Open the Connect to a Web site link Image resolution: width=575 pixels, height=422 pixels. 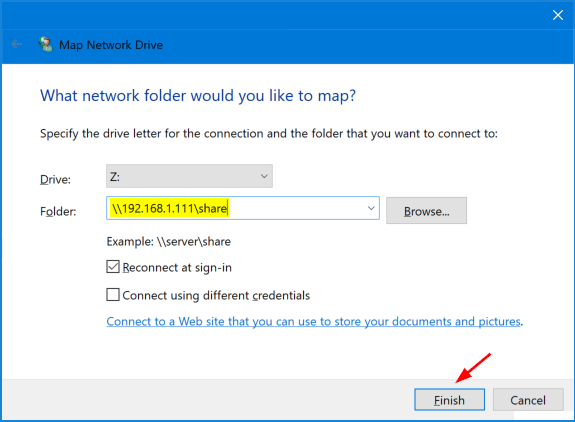(314, 322)
